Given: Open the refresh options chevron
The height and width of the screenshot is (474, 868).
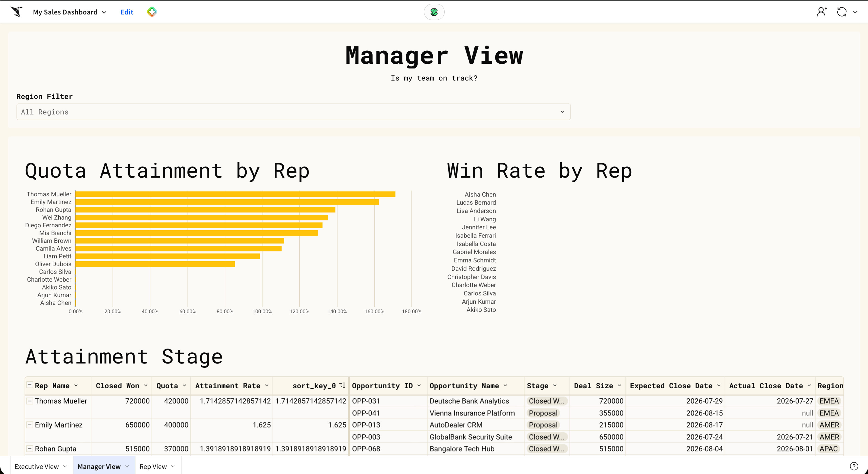Looking at the screenshot, I should click(855, 12).
